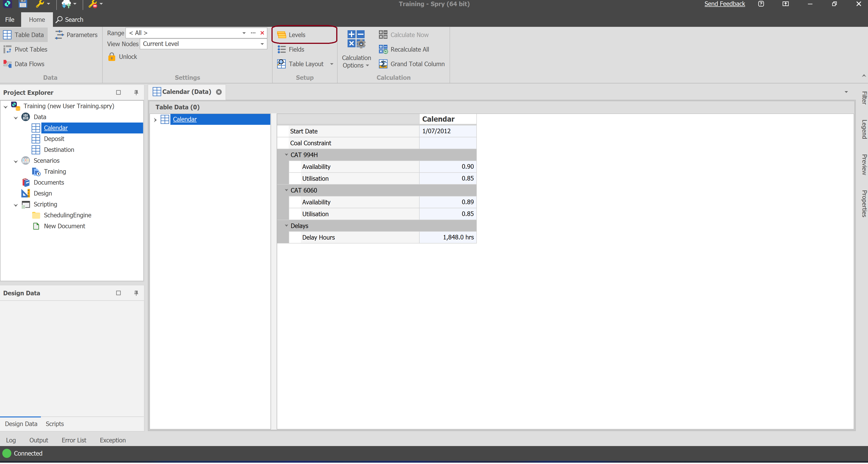Image resolution: width=868 pixels, height=464 pixels.
Task: Switch to the Scripts tab
Action: [x=55, y=424]
